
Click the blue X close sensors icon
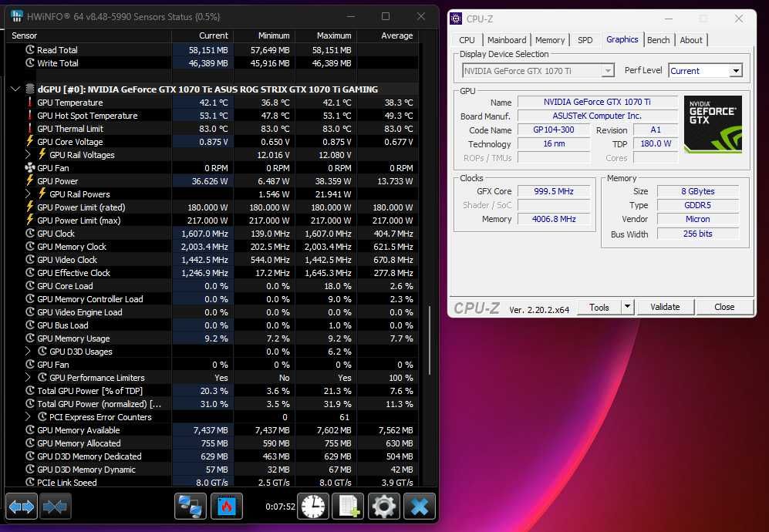(x=420, y=507)
